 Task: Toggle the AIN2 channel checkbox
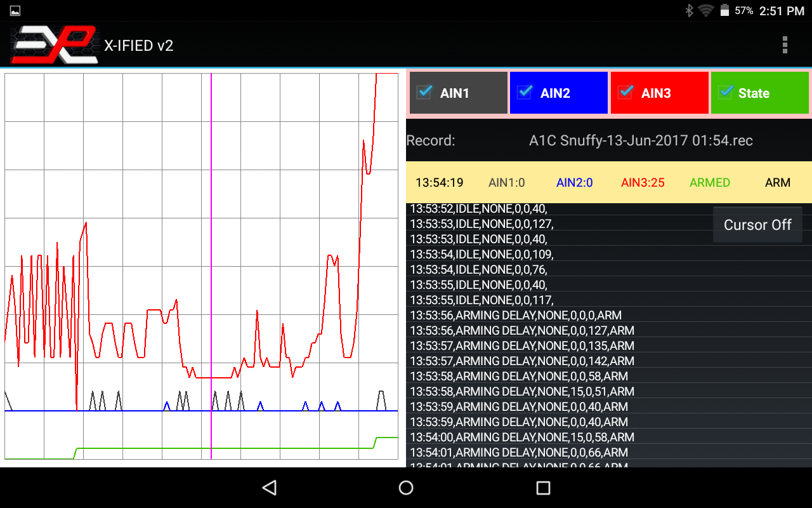(525, 93)
